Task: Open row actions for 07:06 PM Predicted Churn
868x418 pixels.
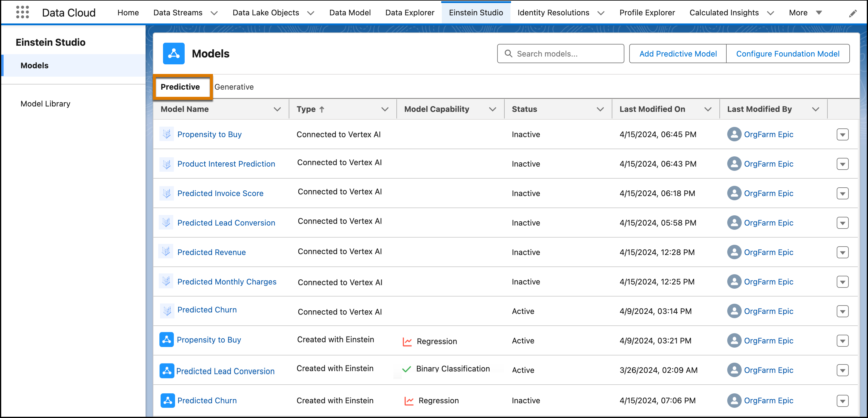Action: 842,401
